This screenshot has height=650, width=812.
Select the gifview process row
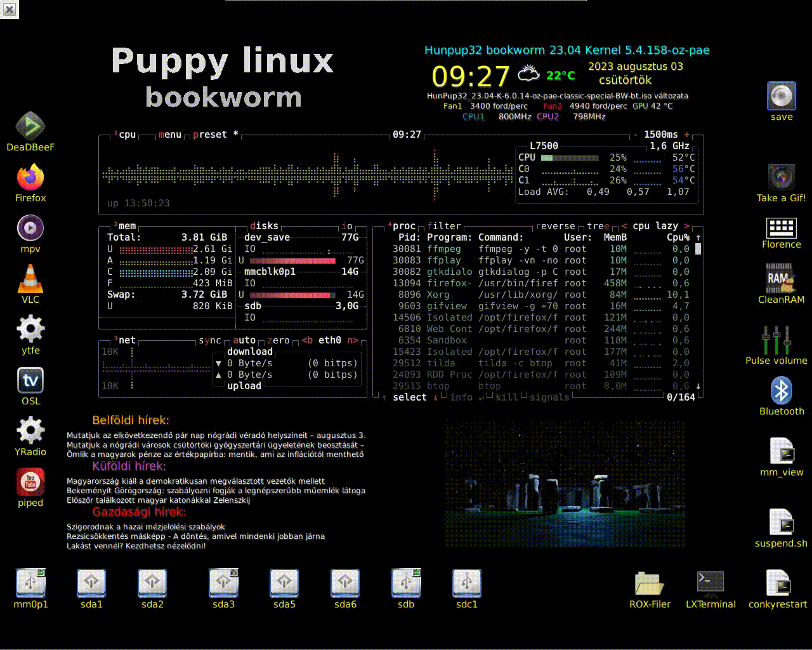coord(541,306)
